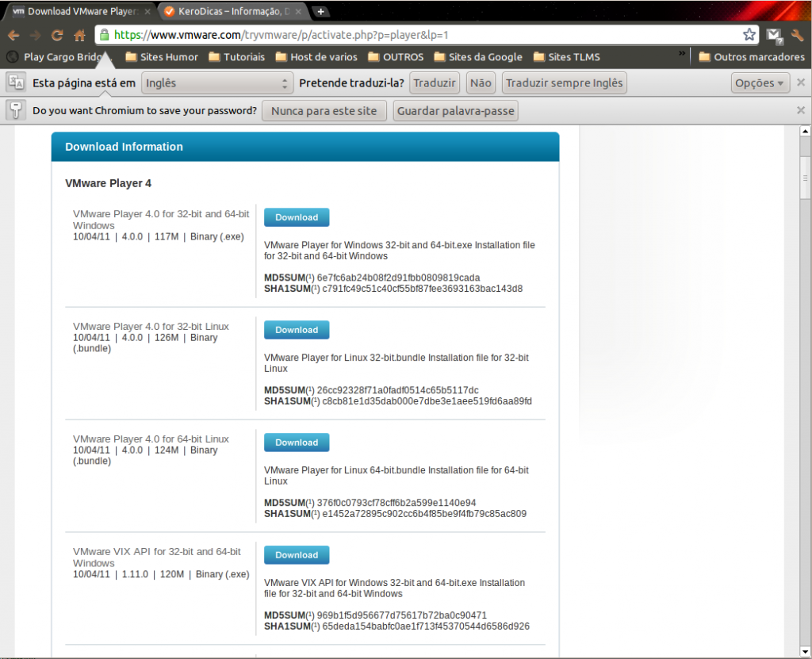Click SHA1SUM value starting 65deda15
This screenshot has width=812, height=659.
coord(426,626)
